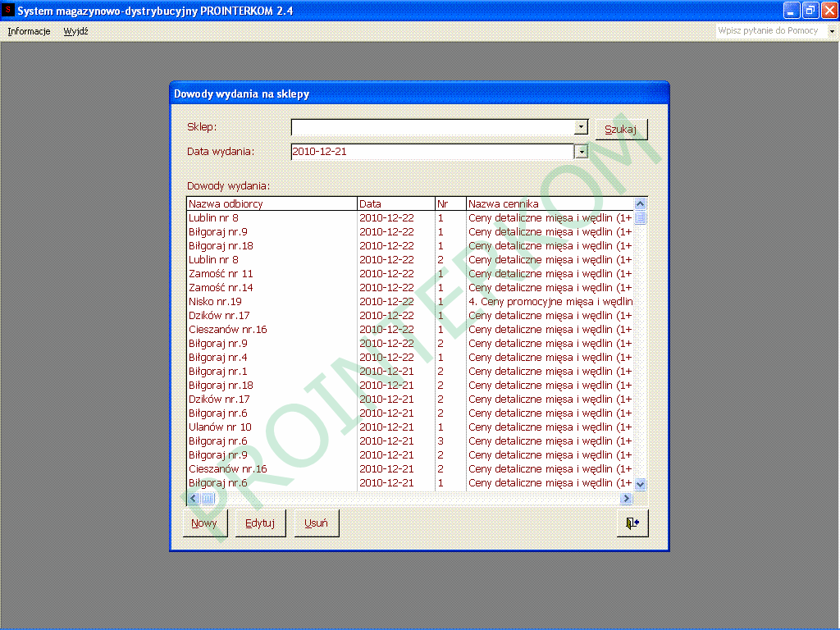Open the help question dropdown arrow
This screenshot has height=630, width=840.
pos(831,31)
